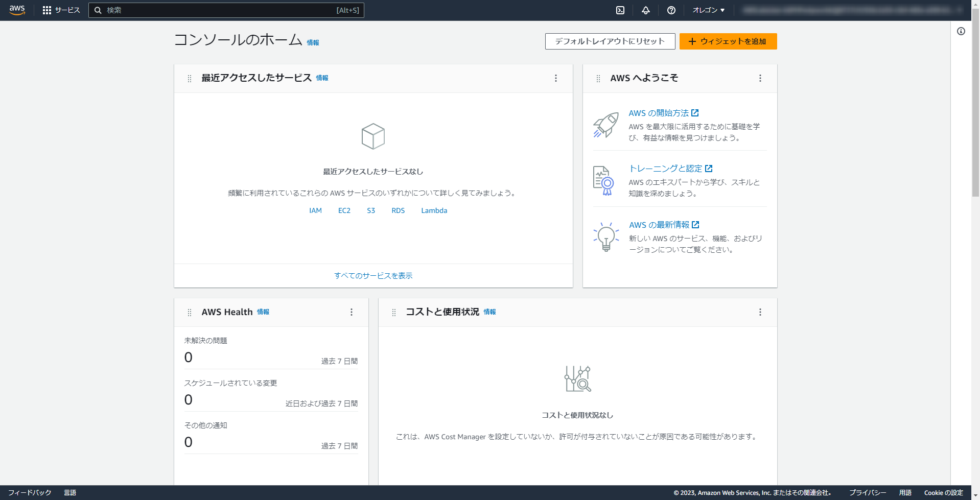980x500 pixels.
Task: Open the info panel icon on the right edge
Action: 961,31
